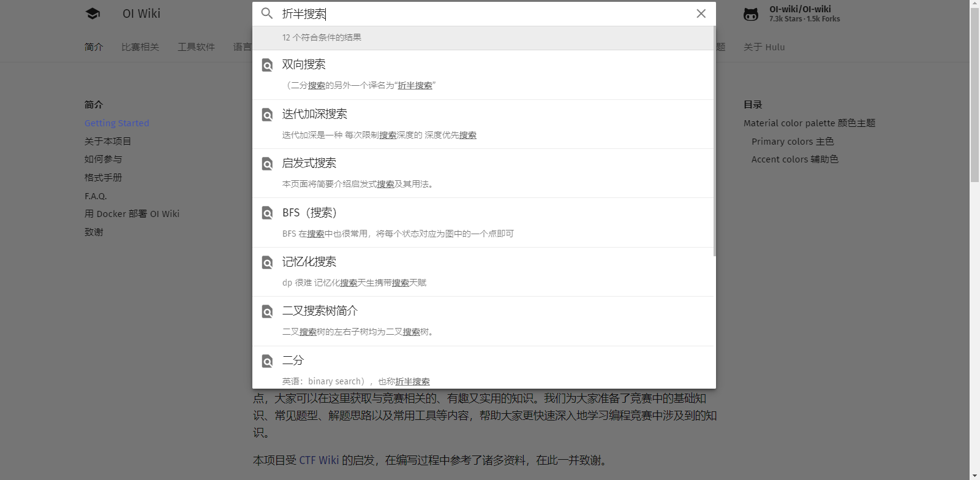
Task: Click the 目录 table of contents heading
Action: pyautogui.click(x=753, y=105)
